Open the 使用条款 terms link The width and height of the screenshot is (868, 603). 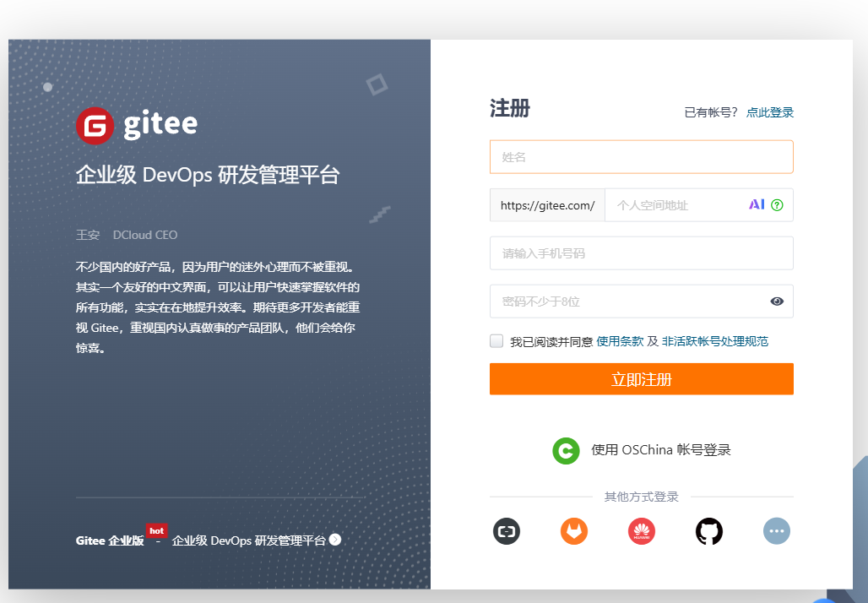(620, 342)
